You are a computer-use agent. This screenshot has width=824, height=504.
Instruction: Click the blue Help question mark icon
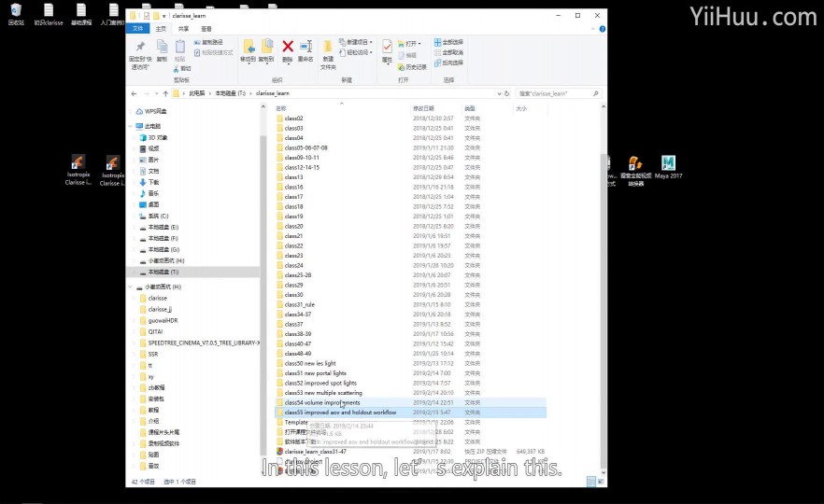click(x=603, y=29)
